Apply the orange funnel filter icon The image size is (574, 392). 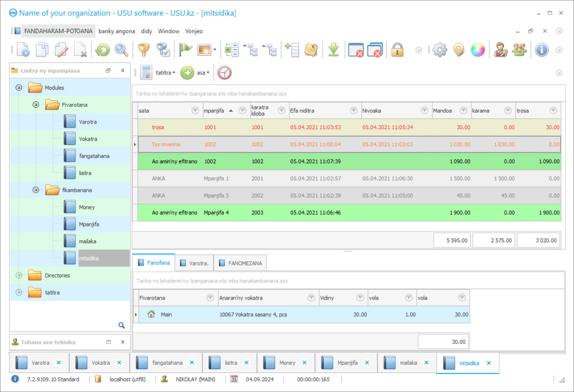[x=144, y=50]
